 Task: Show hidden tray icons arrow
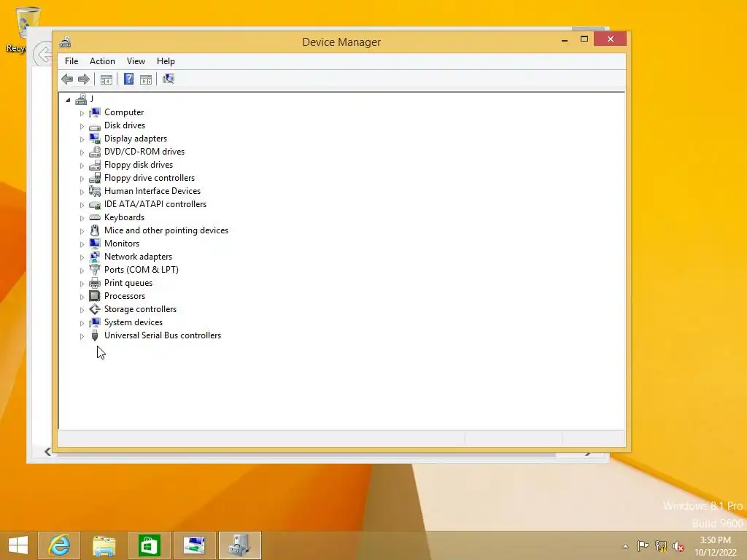pyautogui.click(x=625, y=546)
